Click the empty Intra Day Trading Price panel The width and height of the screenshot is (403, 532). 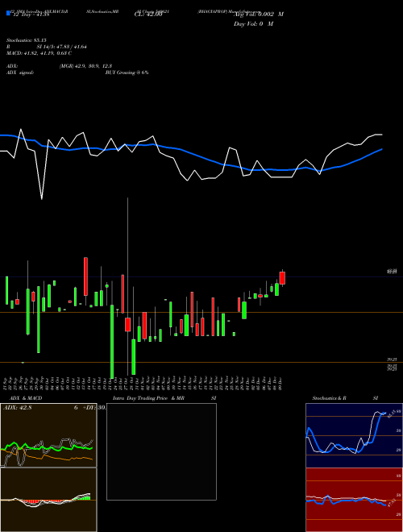161,451
